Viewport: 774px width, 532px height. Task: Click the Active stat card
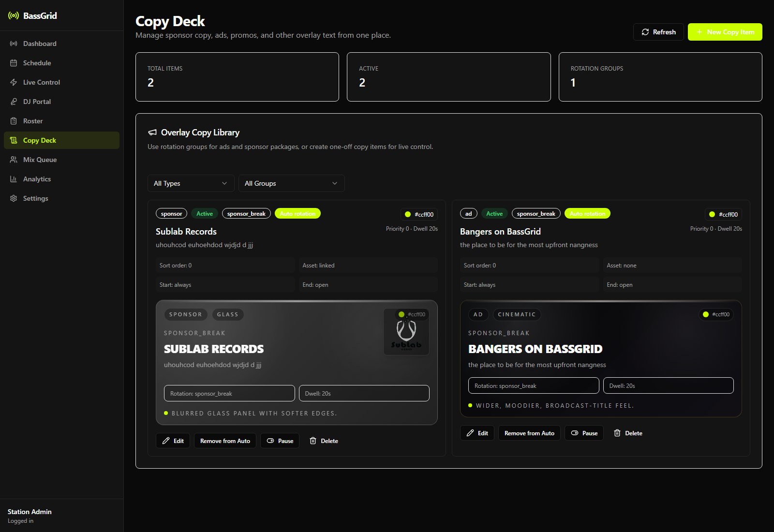tap(449, 77)
